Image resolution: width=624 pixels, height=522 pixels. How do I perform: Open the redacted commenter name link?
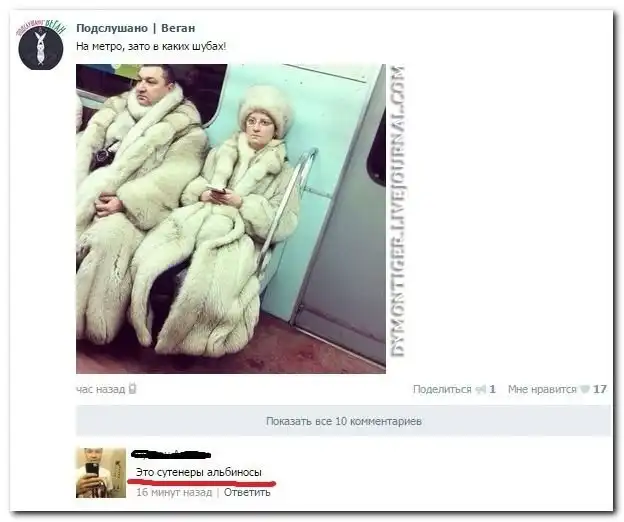171,454
